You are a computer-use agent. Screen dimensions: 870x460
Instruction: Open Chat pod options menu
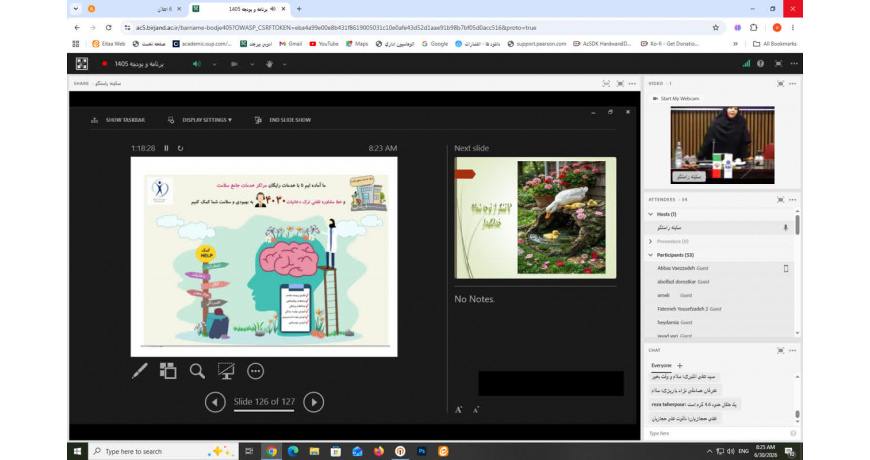pyautogui.click(x=792, y=351)
